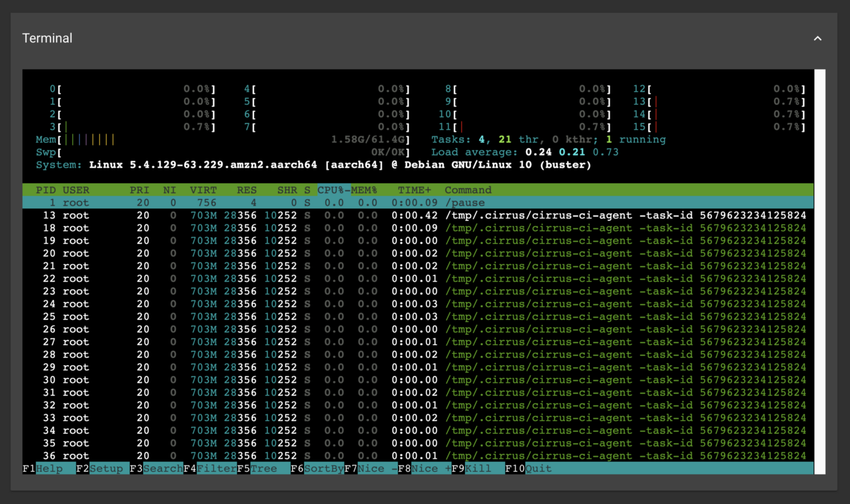Select the process row with PID 36
Image resolution: width=850 pixels, height=504 pixels.
(418, 456)
